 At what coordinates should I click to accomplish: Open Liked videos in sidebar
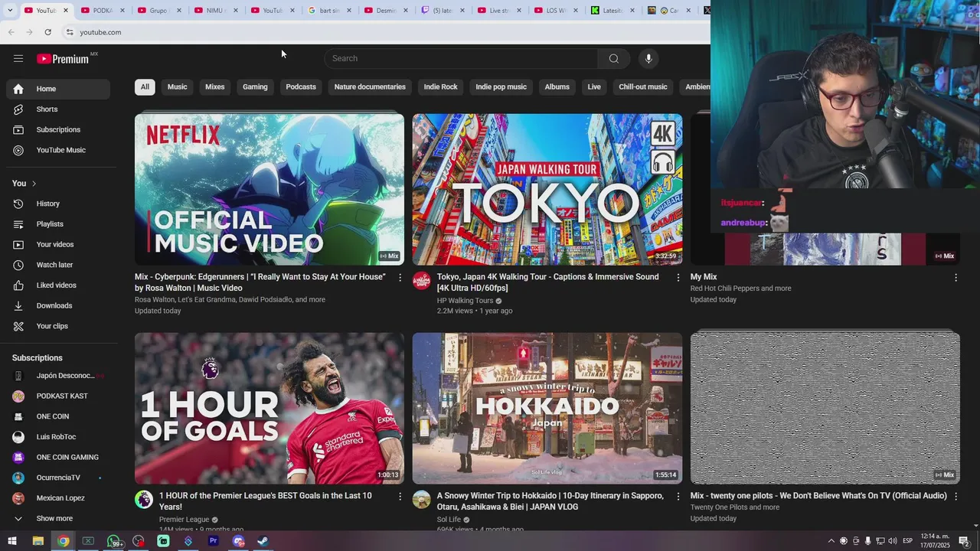coord(58,285)
